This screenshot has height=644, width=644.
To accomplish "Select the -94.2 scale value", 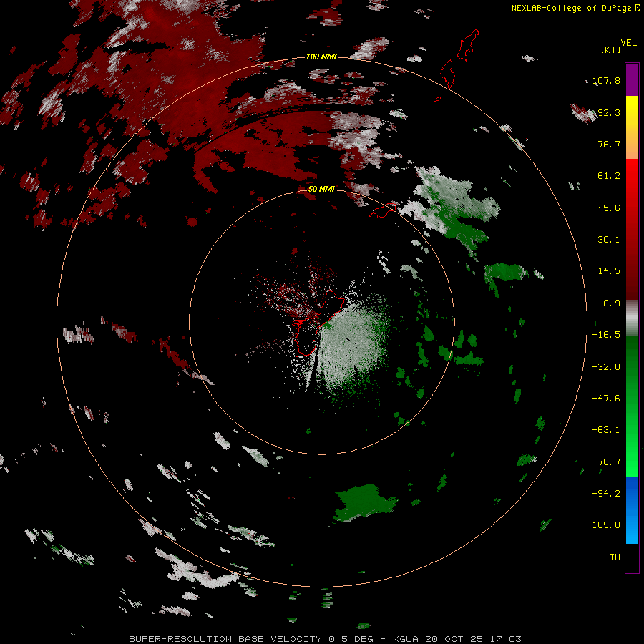I will point(607,494).
